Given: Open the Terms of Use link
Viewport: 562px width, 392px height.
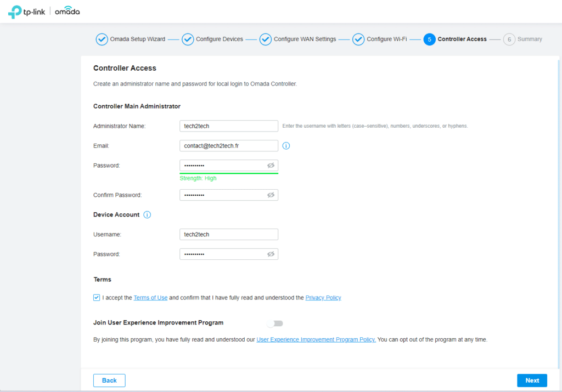Looking at the screenshot, I should pos(150,298).
